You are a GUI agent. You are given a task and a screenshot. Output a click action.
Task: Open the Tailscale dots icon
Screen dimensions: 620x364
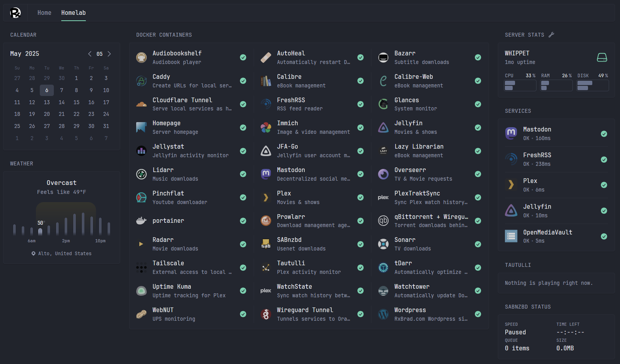pyautogui.click(x=141, y=268)
